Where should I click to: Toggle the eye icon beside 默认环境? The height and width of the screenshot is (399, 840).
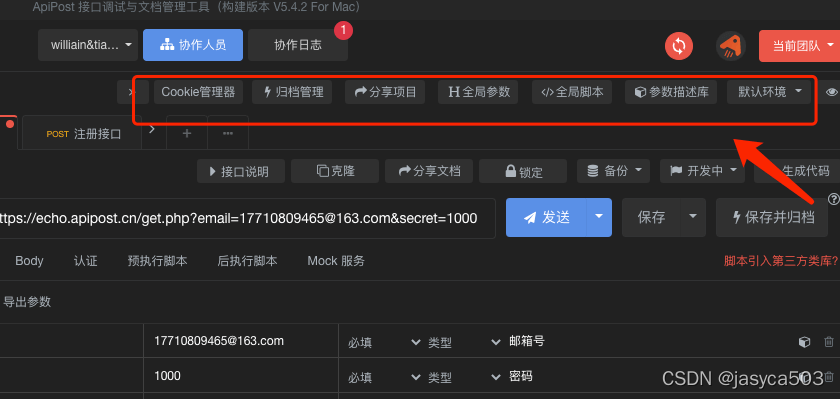point(831,92)
